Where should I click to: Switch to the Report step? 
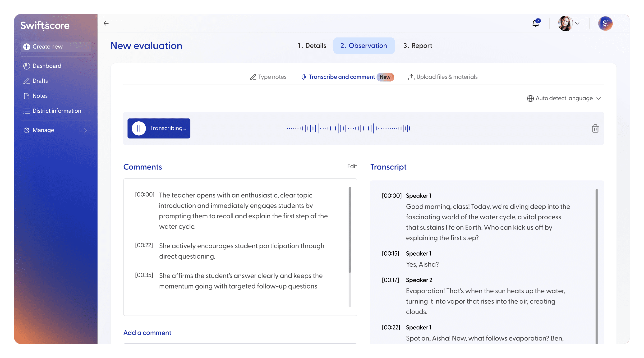coord(418,46)
